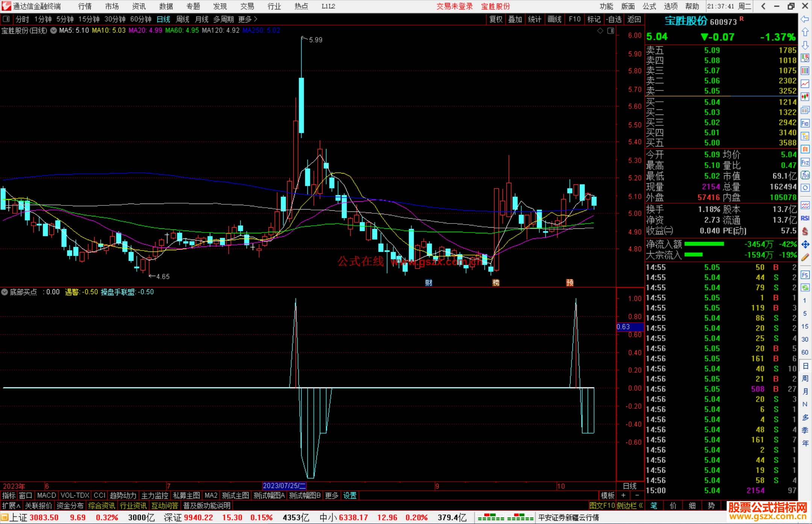Click the 画线 draw line button
This screenshot has width=812, height=524.
tap(554, 19)
